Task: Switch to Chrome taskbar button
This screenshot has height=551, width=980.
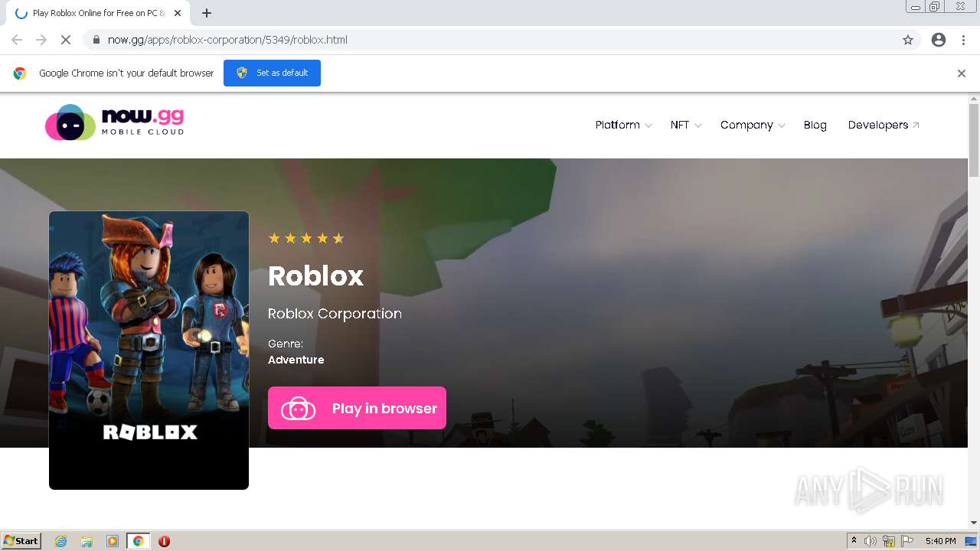Action: point(139,541)
